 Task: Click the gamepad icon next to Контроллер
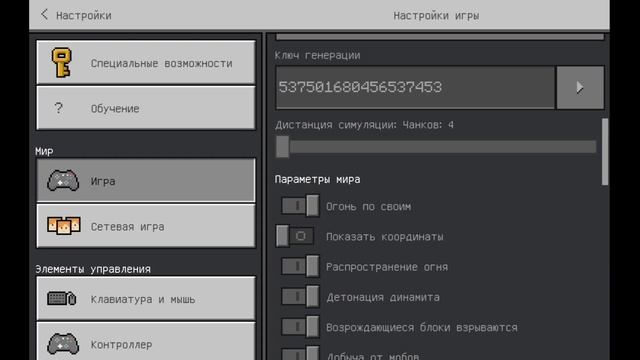coord(63,344)
